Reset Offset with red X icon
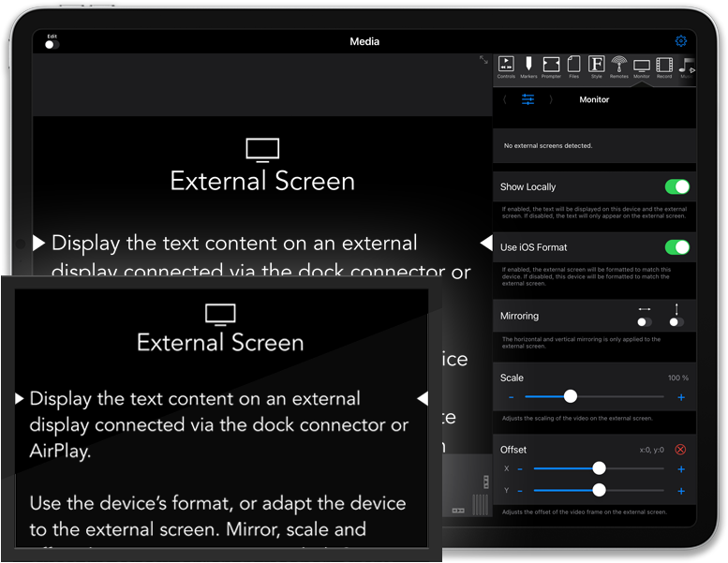The width and height of the screenshot is (728, 563). point(680,450)
